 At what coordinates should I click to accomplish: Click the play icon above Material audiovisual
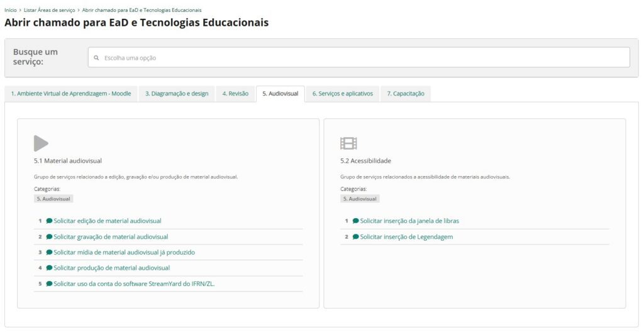pyautogui.click(x=41, y=143)
